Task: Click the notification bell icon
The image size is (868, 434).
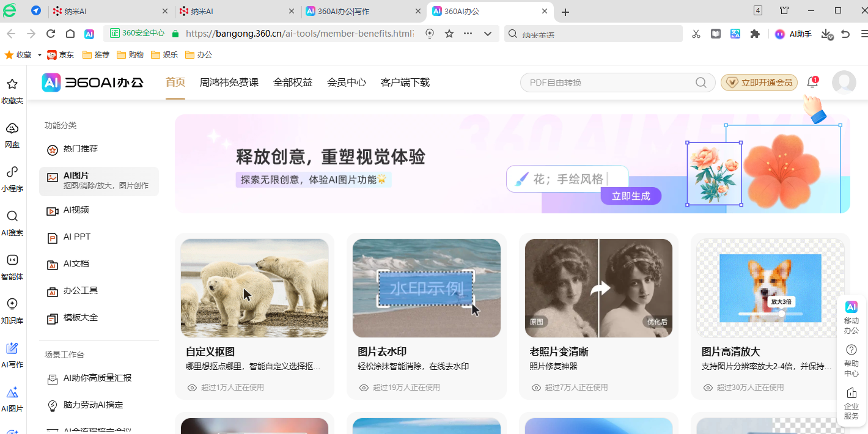Action: [812, 83]
